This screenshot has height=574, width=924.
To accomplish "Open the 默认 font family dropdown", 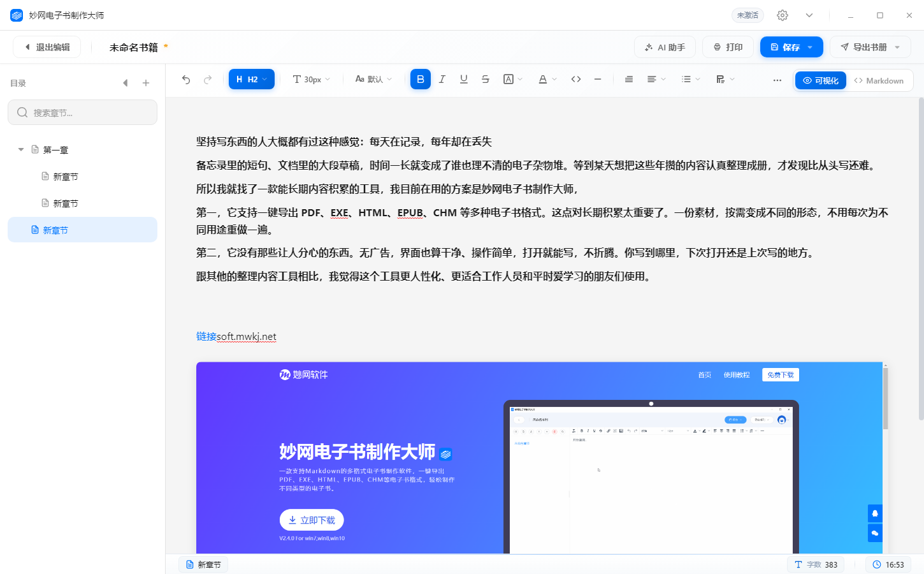I will [373, 79].
